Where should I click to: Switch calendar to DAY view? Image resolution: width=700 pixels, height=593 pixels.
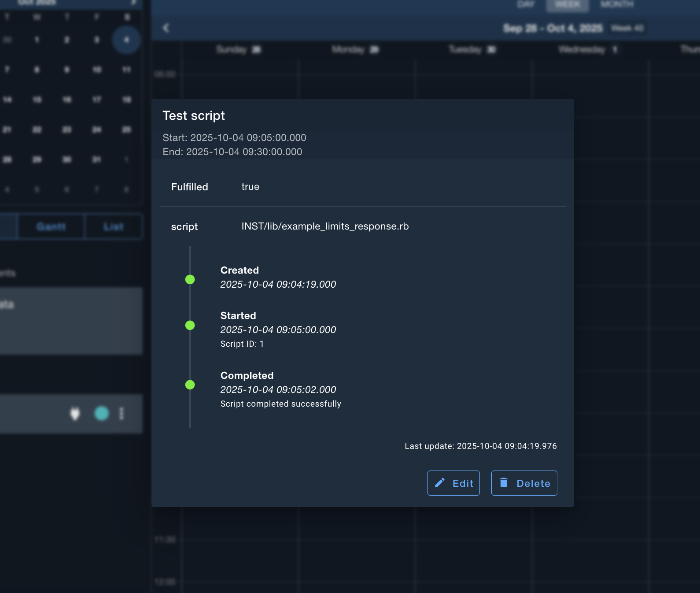(x=526, y=4)
